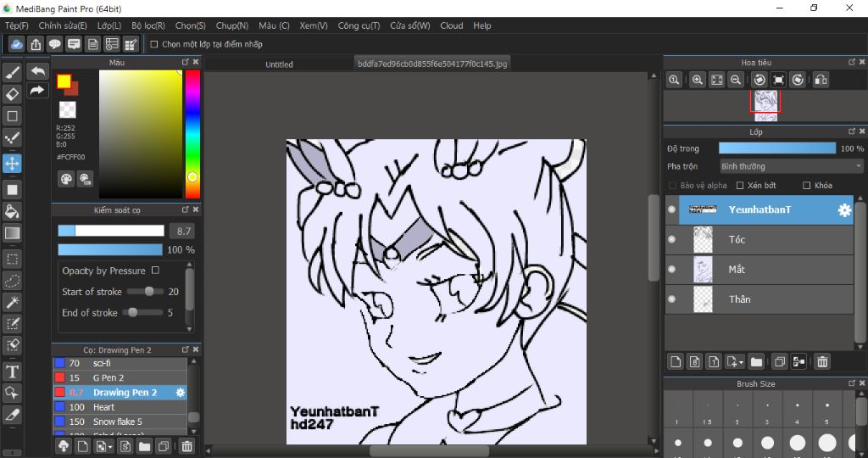Click the cloud save toolbar icon
Screen dimensions: 868x458
coord(17,44)
